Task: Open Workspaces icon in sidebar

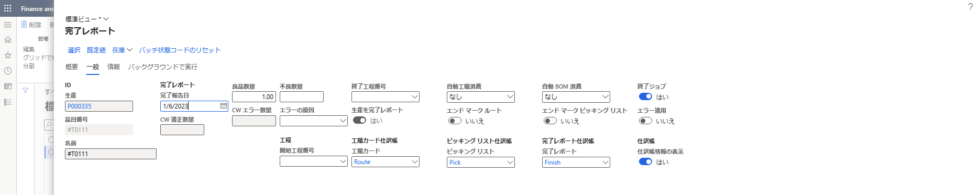Action: coord(7,86)
